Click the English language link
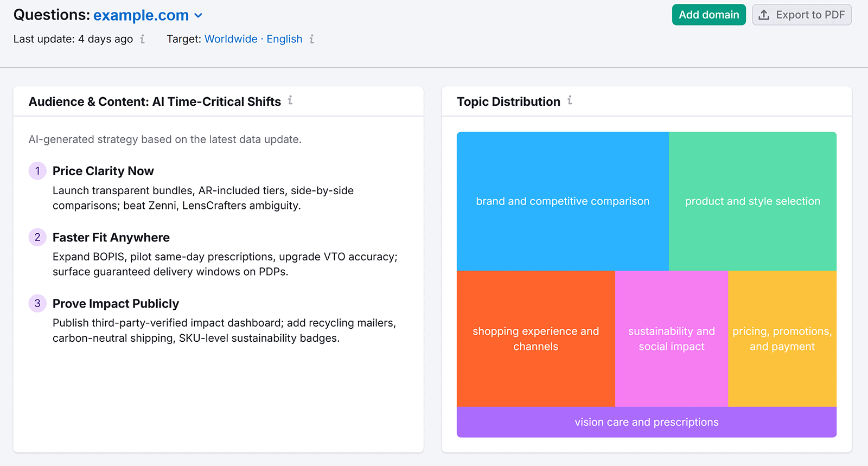Image resolution: width=868 pixels, height=466 pixels. [284, 39]
